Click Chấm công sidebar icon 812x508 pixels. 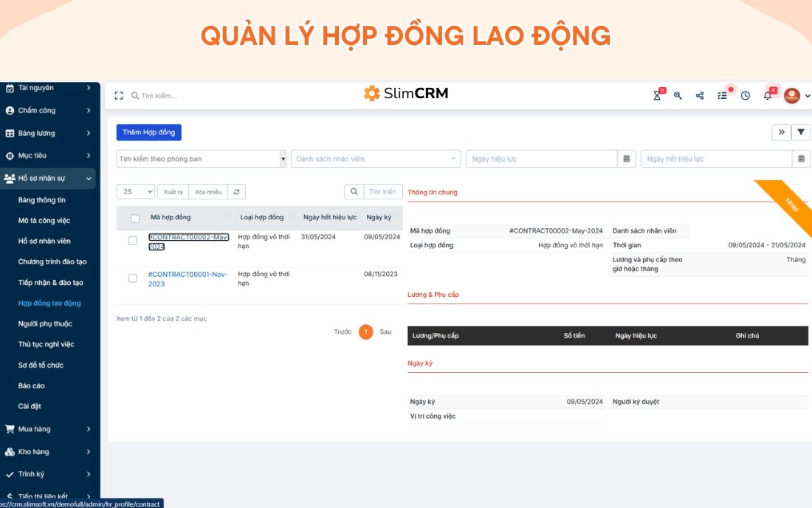click(x=10, y=110)
